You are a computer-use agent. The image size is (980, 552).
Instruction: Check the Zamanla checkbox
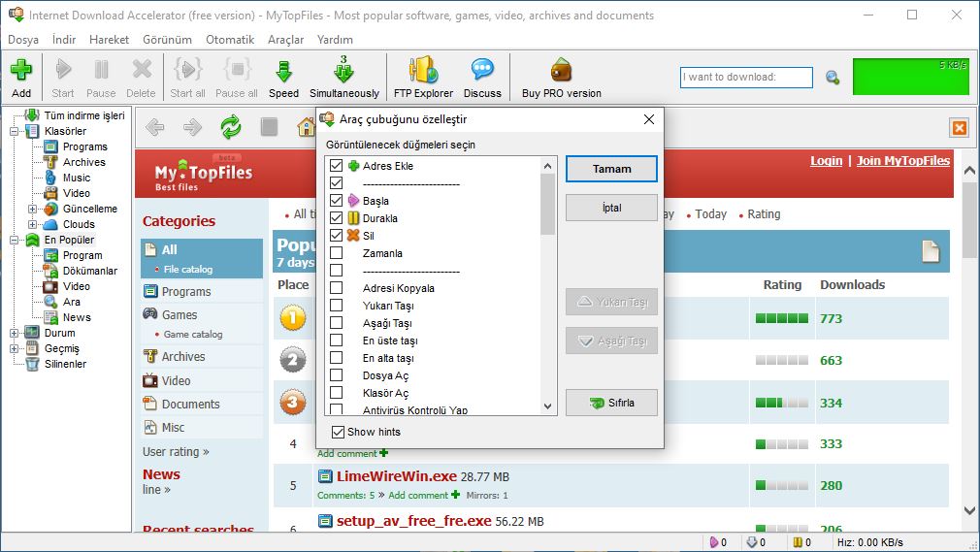pyautogui.click(x=337, y=253)
